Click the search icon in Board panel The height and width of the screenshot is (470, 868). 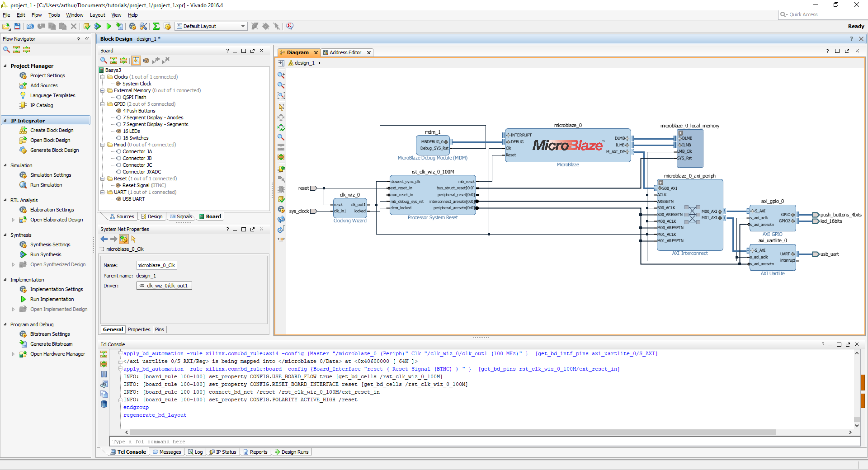(104, 60)
